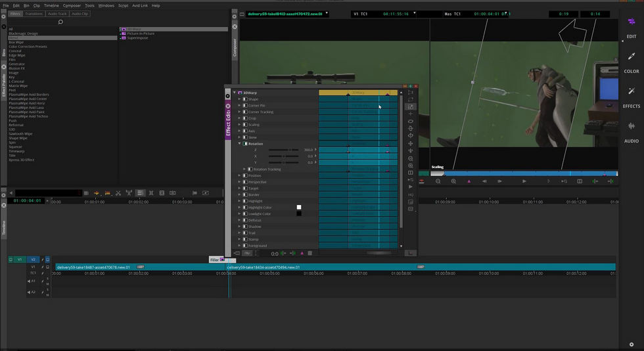Expand the Rotation Tracking group
Screen dimensions: 644x351
[244, 169]
